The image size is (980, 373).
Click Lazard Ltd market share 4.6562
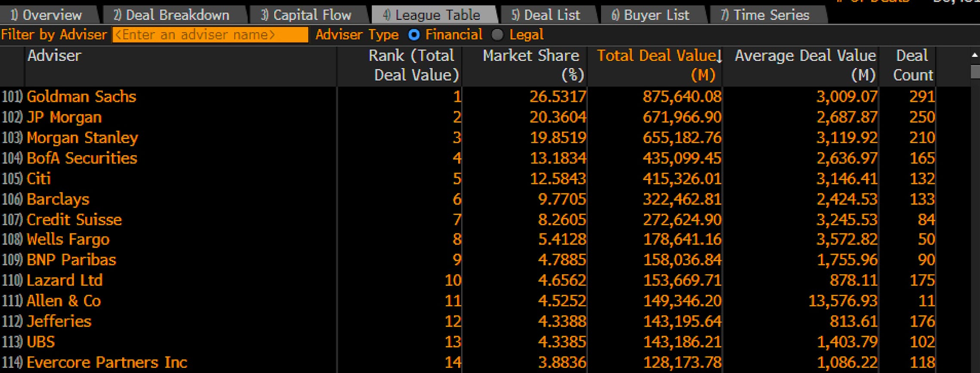tap(562, 281)
